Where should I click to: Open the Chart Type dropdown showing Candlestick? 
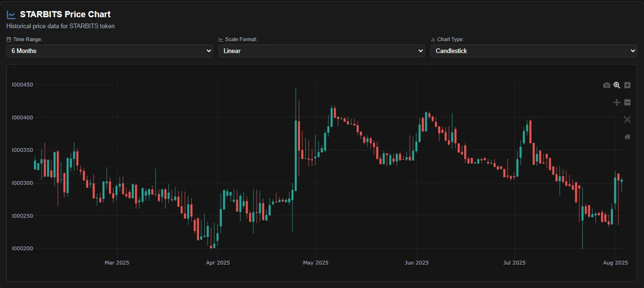click(534, 51)
